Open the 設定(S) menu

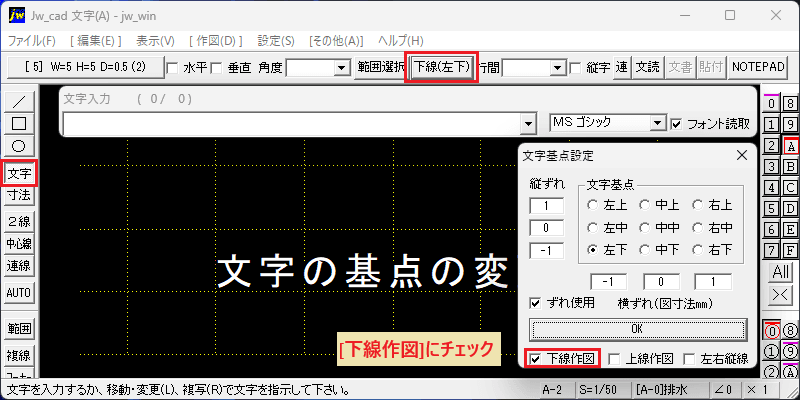coord(276,41)
